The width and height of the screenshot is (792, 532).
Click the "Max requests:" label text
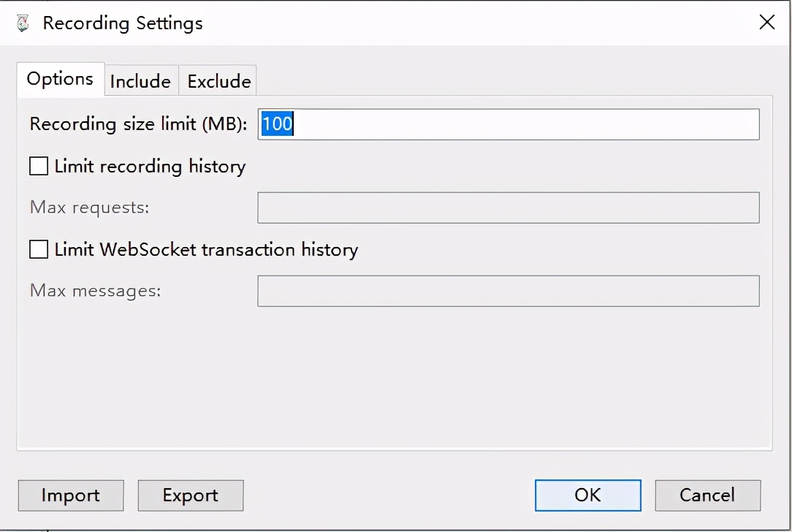click(x=89, y=208)
